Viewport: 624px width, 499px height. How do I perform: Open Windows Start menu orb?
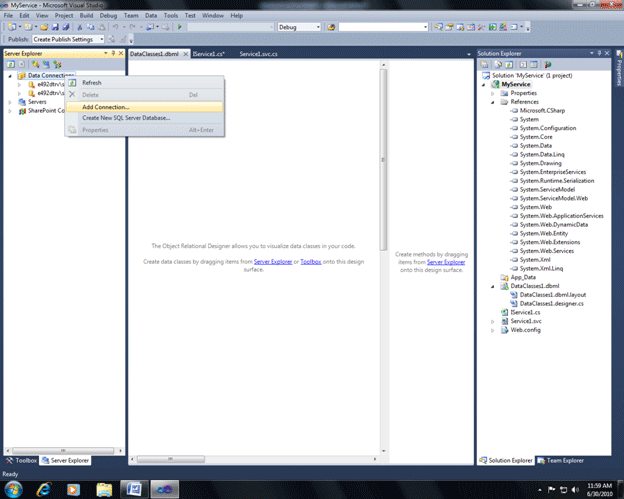(x=14, y=489)
